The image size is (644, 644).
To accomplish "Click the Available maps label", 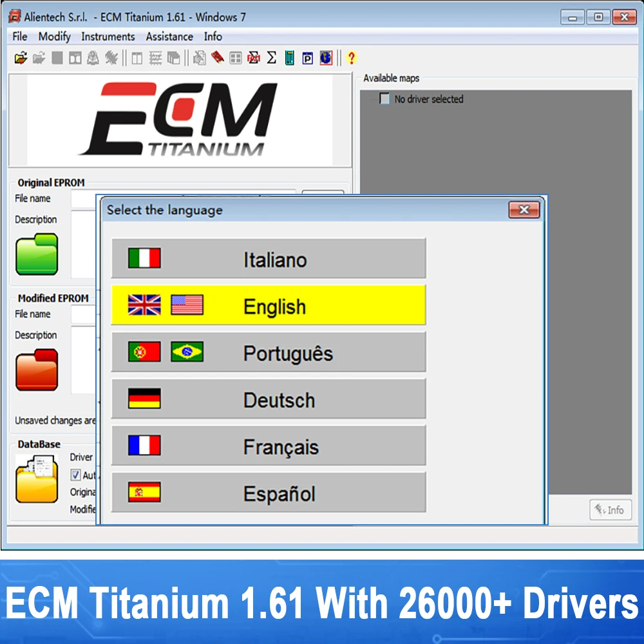I will tap(391, 78).
